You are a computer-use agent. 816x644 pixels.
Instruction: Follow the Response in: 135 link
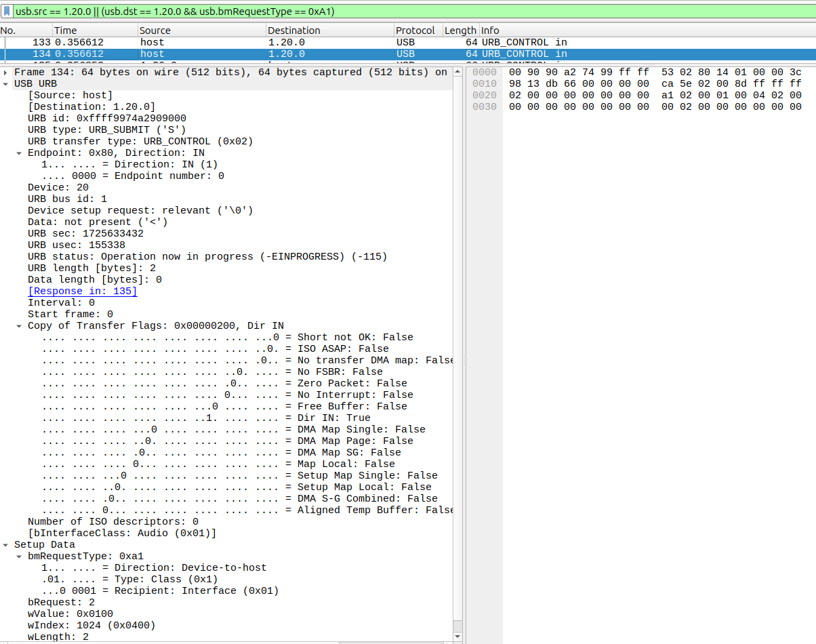click(82, 291)
